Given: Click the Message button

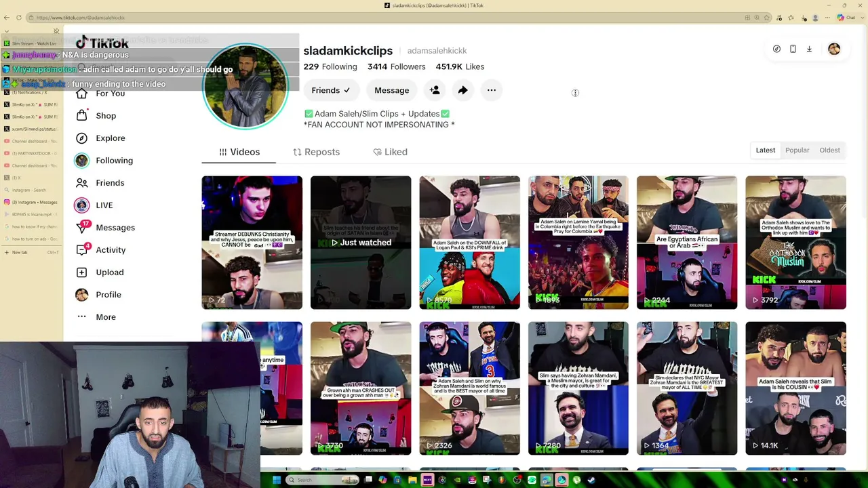Looking at the screenshot, I should click(x=392, y=90).
